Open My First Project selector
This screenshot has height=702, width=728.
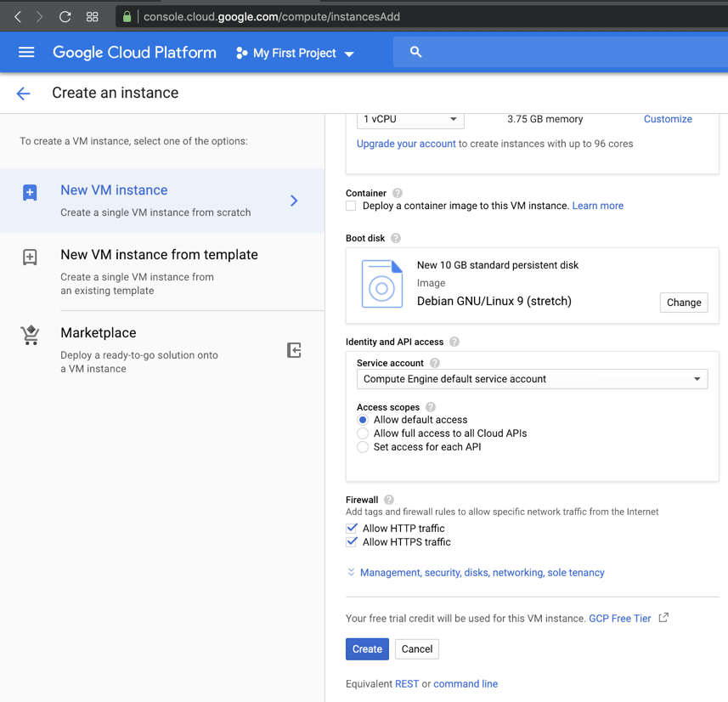coord(295,53)
